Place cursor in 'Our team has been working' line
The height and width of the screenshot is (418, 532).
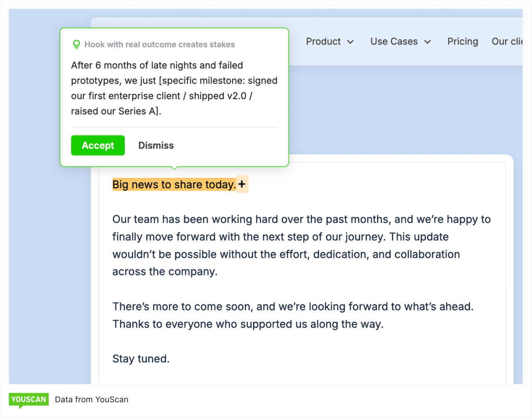[301, 219]
